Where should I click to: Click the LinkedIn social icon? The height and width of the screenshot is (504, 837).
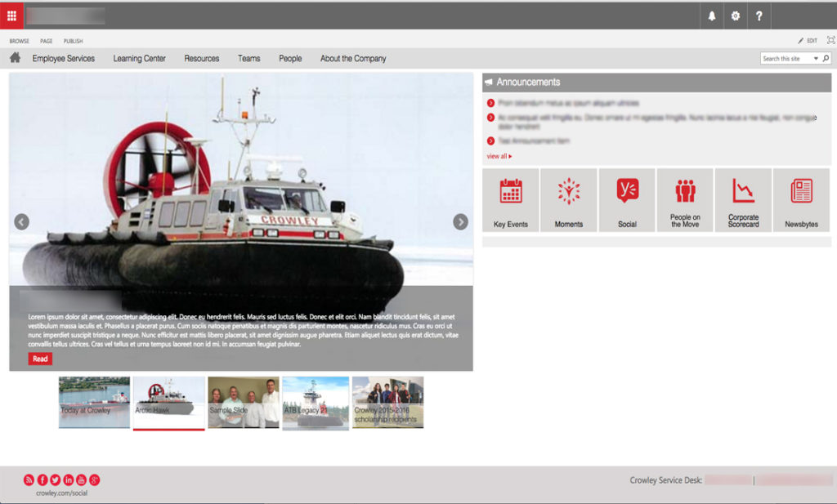point(69,480)
